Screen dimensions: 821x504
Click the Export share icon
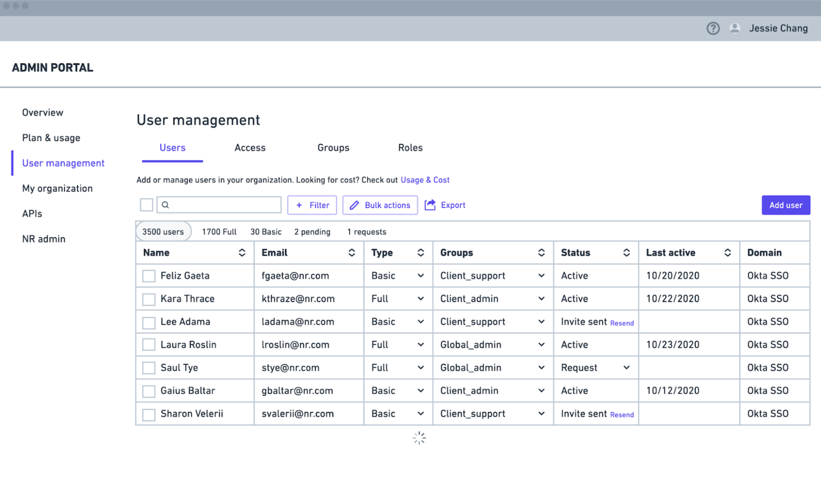click(x=430, y=205)
